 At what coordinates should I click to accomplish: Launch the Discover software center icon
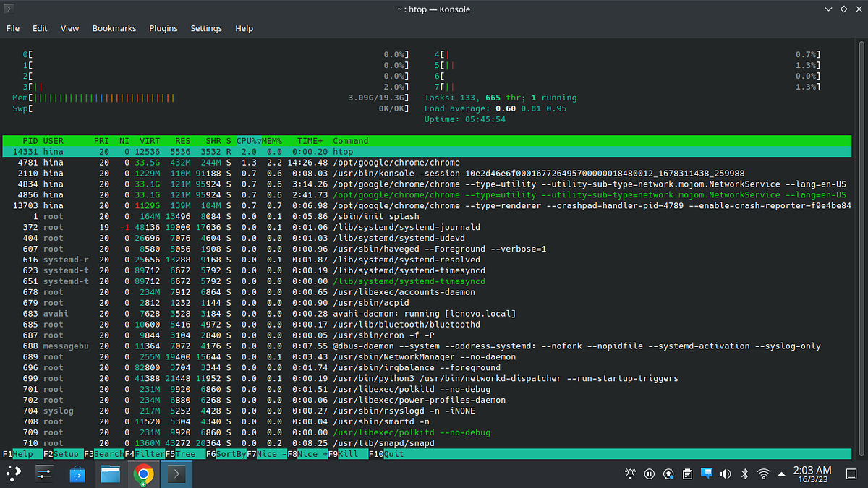click(76, 474)
